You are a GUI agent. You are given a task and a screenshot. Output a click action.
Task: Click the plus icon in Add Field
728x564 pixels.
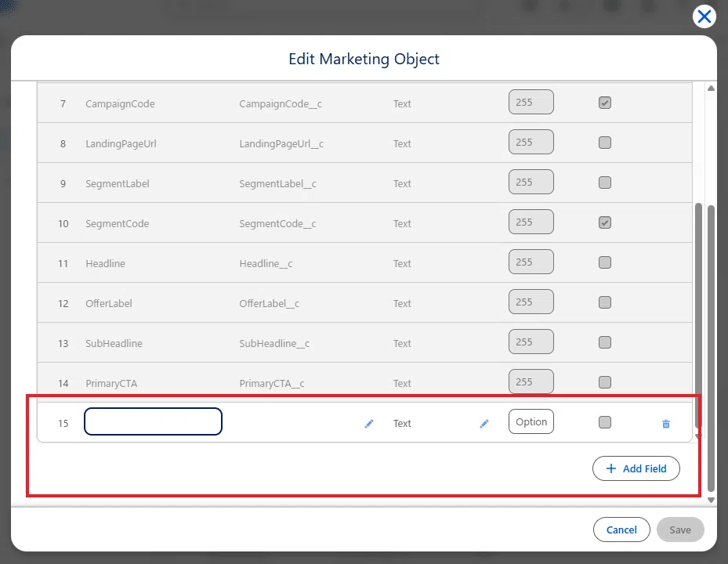(x=611, y=468)
